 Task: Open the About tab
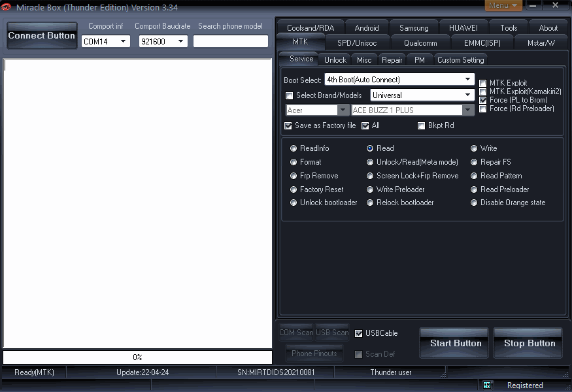548,27
